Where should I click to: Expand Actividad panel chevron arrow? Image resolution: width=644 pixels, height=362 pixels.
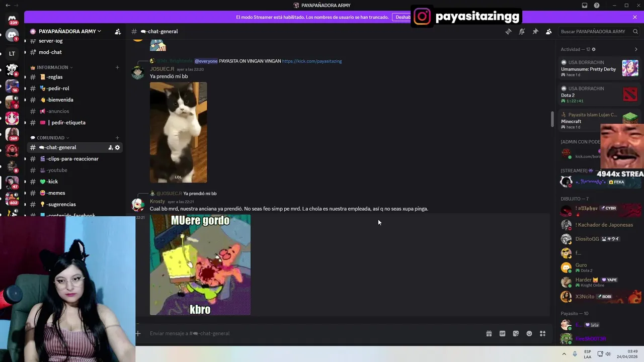[x=636, y=49]
